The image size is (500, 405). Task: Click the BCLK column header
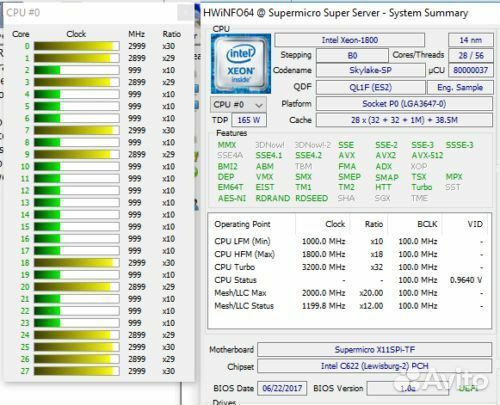[427, 224]
